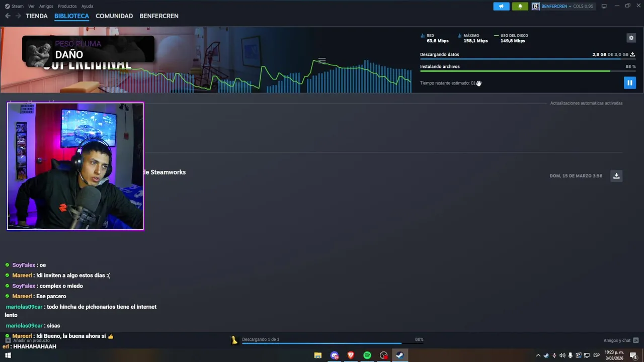Open File Explorer in the taskbar
The height and width of the screenshot is (362, 644).
click(x=317, y=355)
